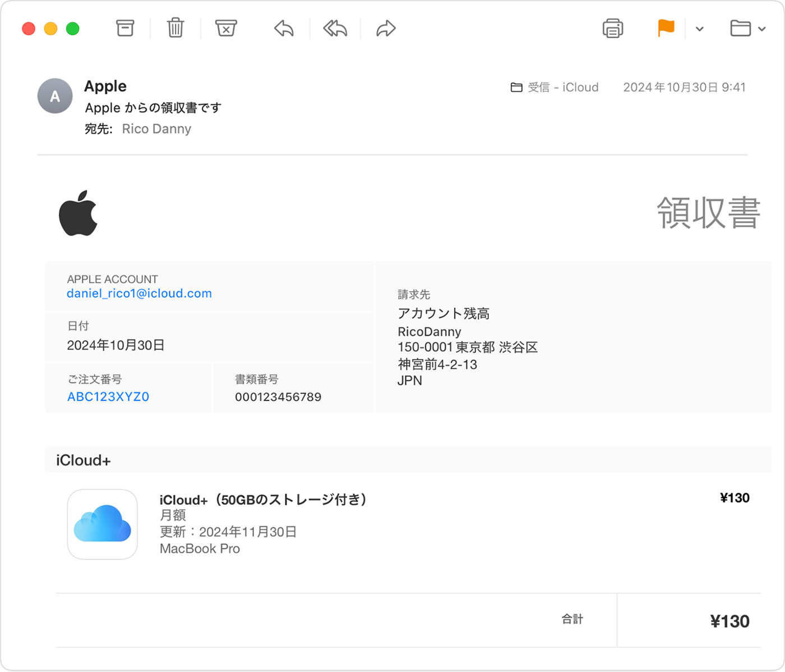Screen dimensions: 785x672
Task: Click the order number ABC123XYZ0 link
Action: [108, 397]
